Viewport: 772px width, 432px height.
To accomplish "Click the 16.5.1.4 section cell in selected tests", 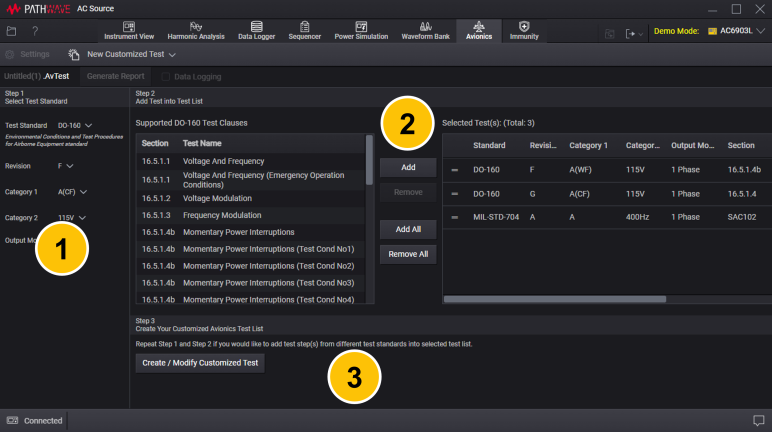I will (x=741, y=194).
